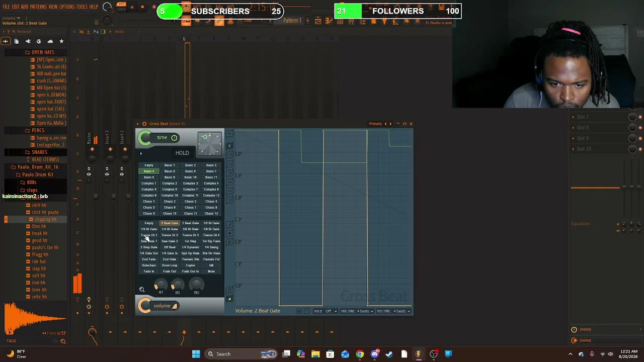Open the browser cloud library tab
This screenshot has height=362, width=644.
click(x=50, y=41)
